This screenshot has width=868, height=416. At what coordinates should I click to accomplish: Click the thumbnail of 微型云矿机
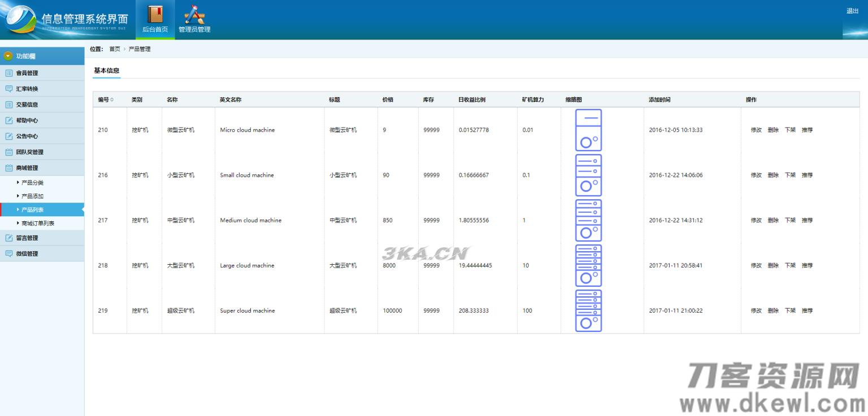coord(588,130)
